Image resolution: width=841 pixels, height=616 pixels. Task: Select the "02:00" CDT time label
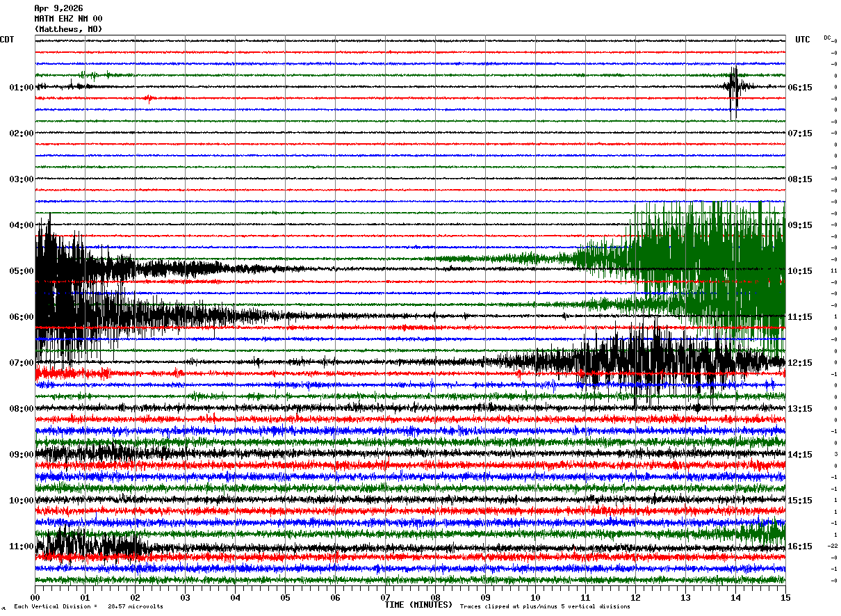tap(22, 133)
